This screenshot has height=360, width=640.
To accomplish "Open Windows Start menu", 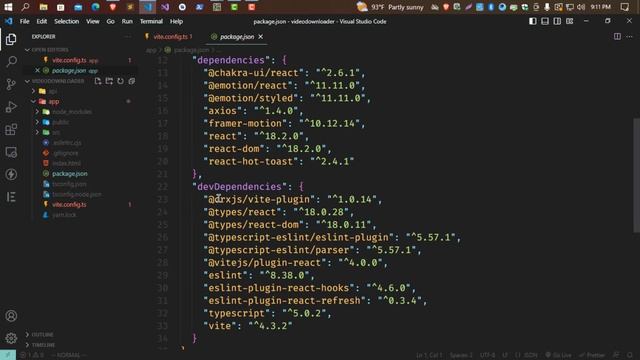I will click(8, 7).
